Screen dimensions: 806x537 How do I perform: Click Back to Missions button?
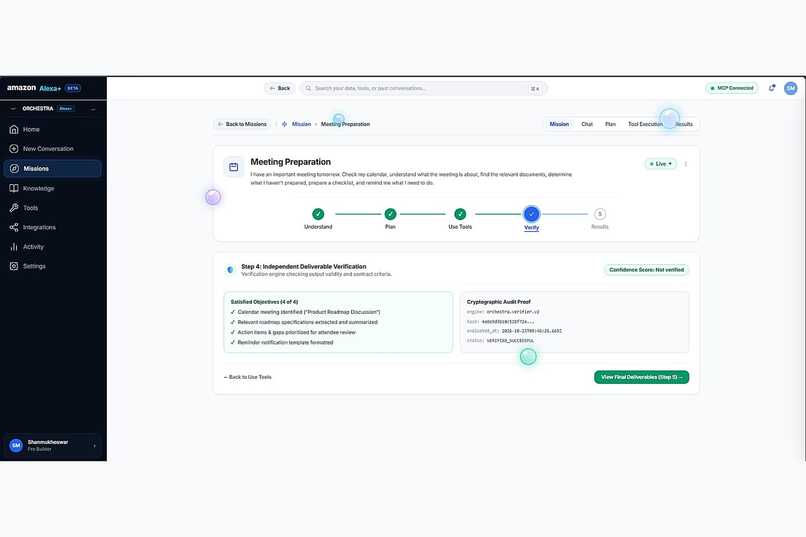[242, 124]
